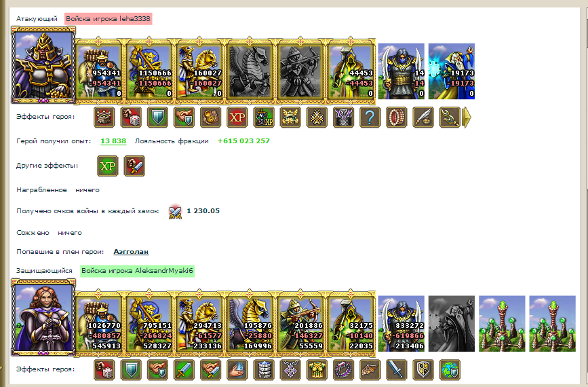Select the pearl bracelet attacker effect icon
Screen dimensions: 588x387
coord(396,117)
